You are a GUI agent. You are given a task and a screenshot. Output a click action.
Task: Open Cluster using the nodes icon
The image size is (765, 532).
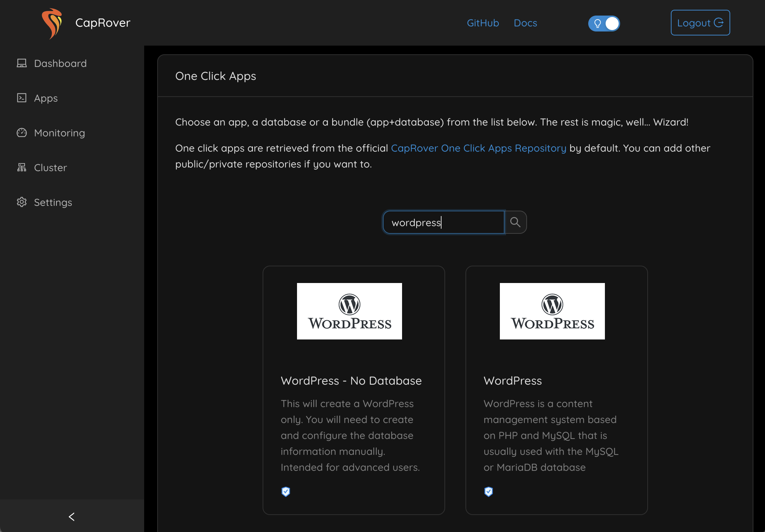tap(22, 167)
